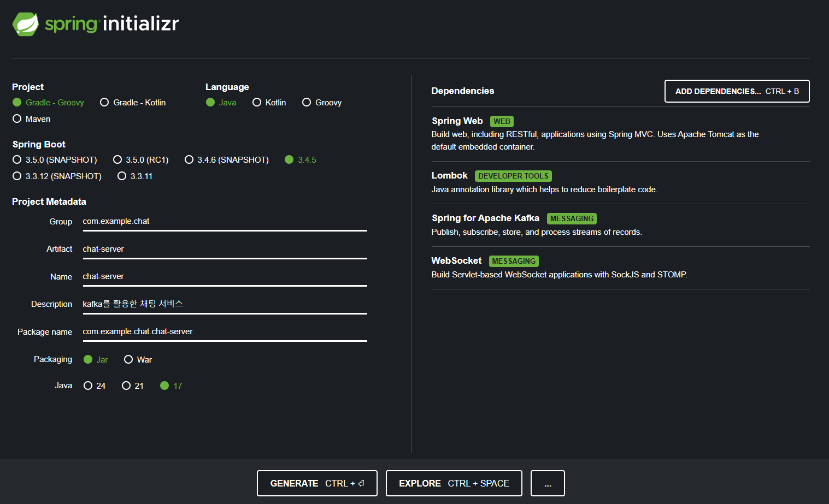Select Gradle - Groovy project type
Viewport: 829px width, 504px height.
coord(48,103)
